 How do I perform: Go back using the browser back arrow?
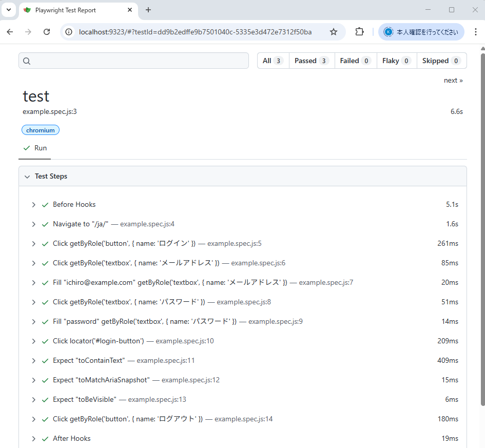(x=10, y=32)
